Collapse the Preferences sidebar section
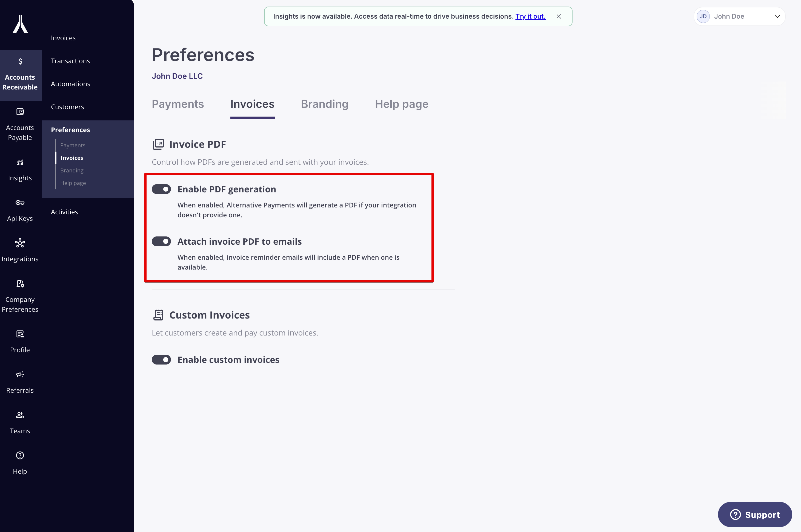Image resolution: width=801 pixels, height=532 pixels. tap(70, 130)
